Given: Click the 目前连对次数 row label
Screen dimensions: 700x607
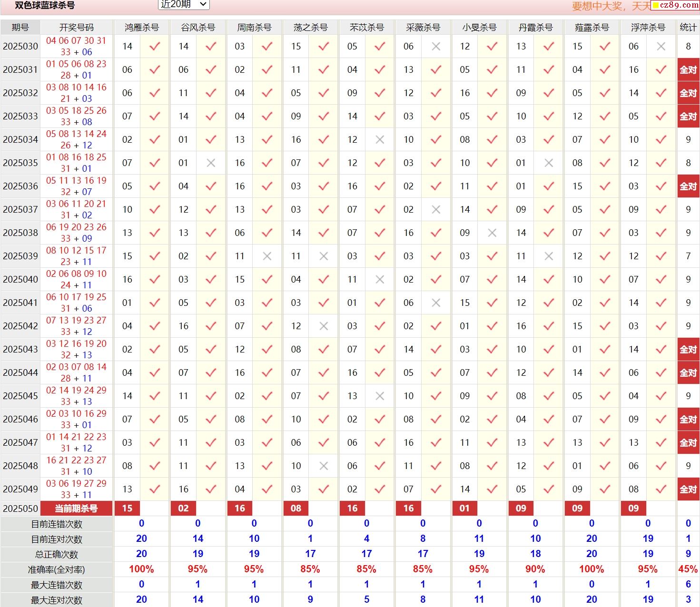Looking at the screenshot, I should click(x=57, y=539).
